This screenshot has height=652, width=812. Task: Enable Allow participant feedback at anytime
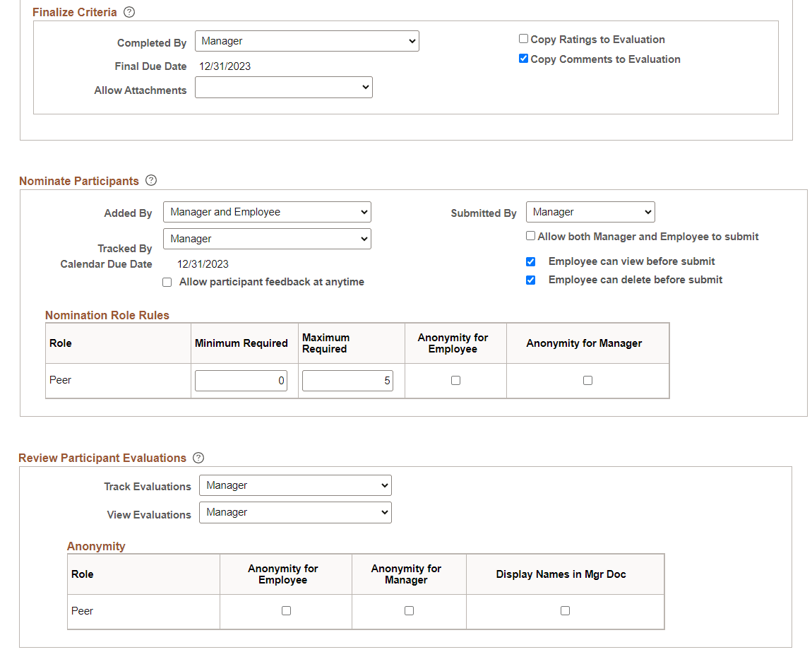tap(167, 282)
